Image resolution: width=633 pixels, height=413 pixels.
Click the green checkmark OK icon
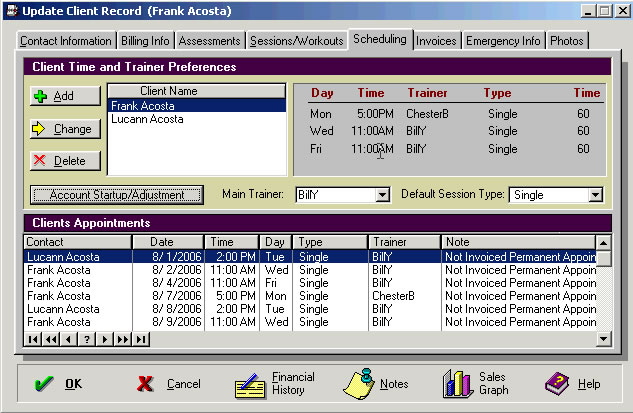[x=41, y=384]
